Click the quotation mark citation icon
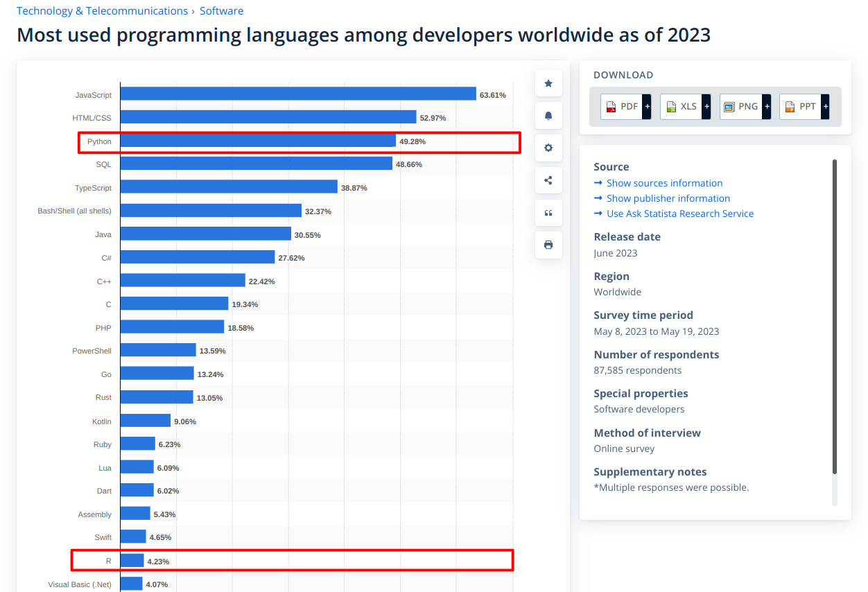Screen dimensions: 868x592 [x=548, y=213]
